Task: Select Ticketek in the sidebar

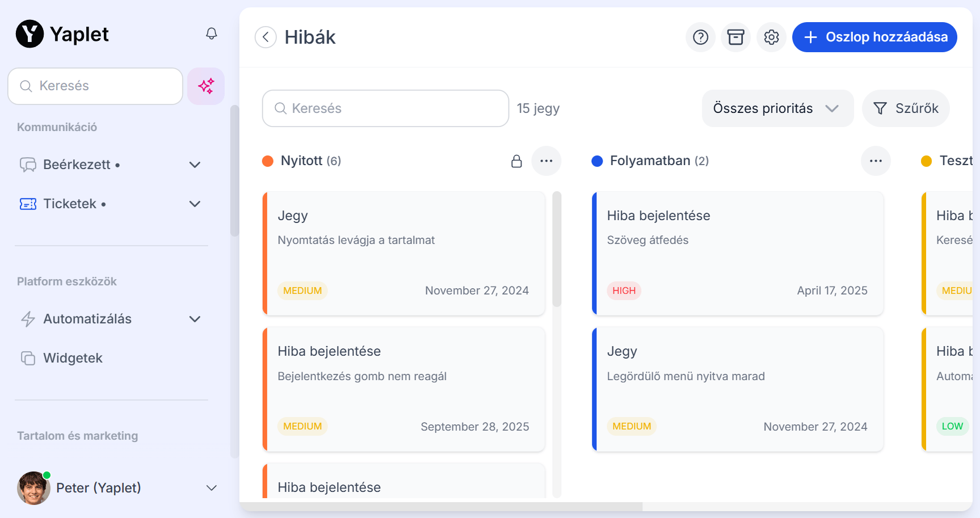Action: (x=70, y=204)
